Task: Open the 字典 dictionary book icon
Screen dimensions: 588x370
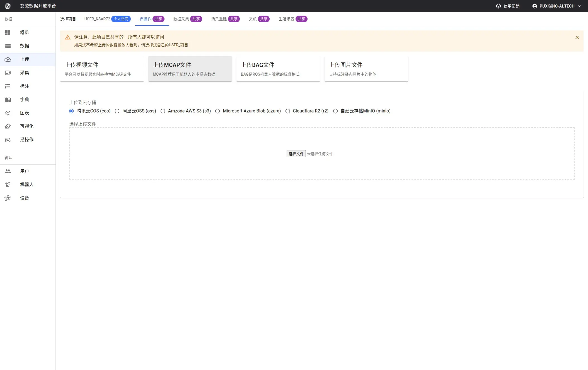Action: pos(8,100)
